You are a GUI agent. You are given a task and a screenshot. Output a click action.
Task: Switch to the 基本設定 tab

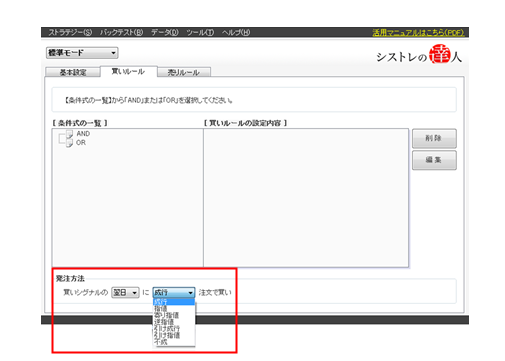coord(73,72)
